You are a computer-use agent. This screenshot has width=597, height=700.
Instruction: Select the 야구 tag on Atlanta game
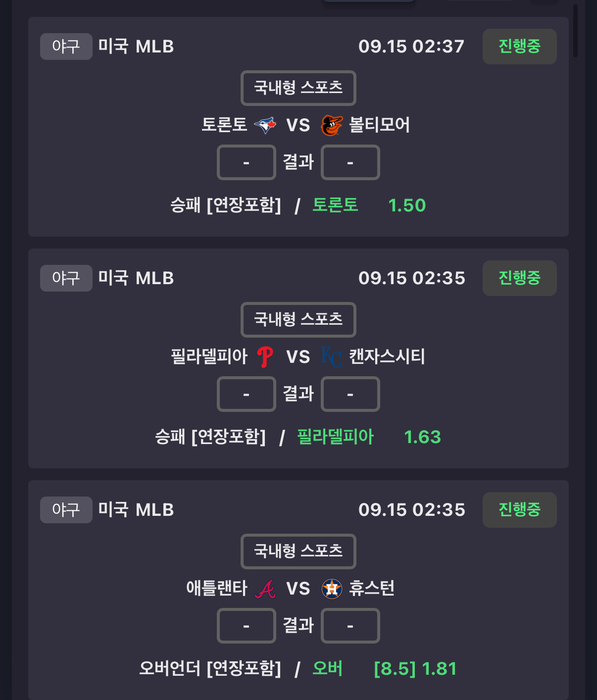tap(66, 510)
